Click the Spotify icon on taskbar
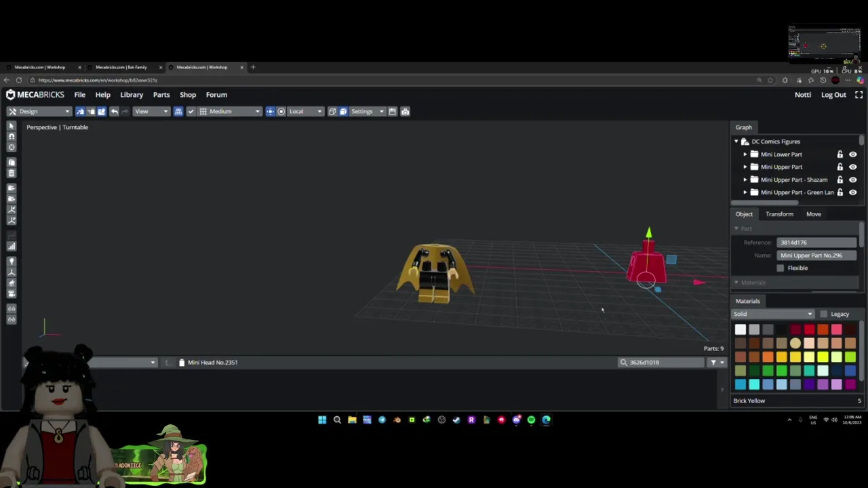The image size is (868, 488). point(531,420)
